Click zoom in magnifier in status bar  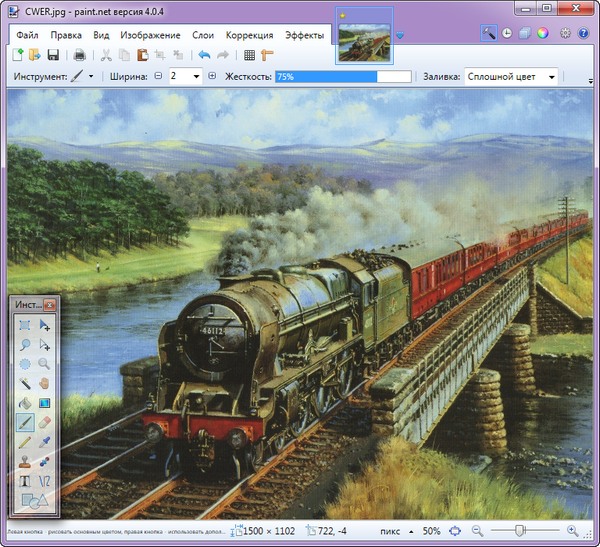[572, 531]
